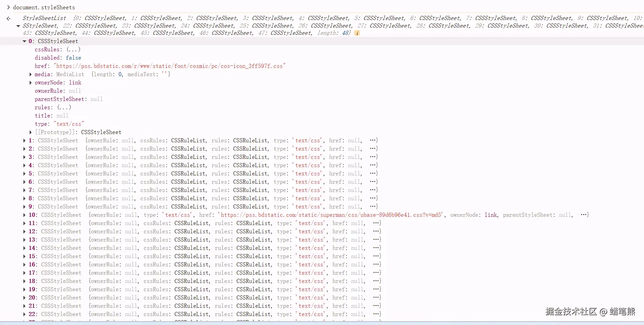Open the cos-icon_3ff597f.css href link
This screenshot has width=644, height=325.
[x=169, y=66]
